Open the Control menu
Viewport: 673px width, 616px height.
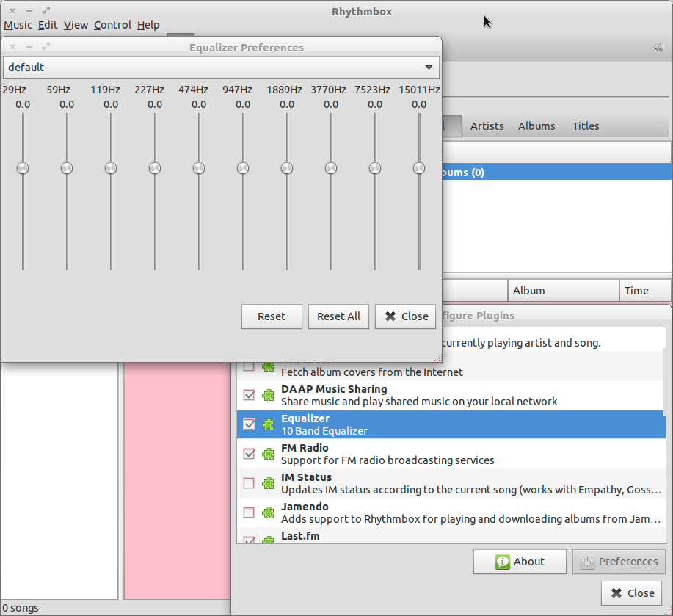click(x=112, y=24)
